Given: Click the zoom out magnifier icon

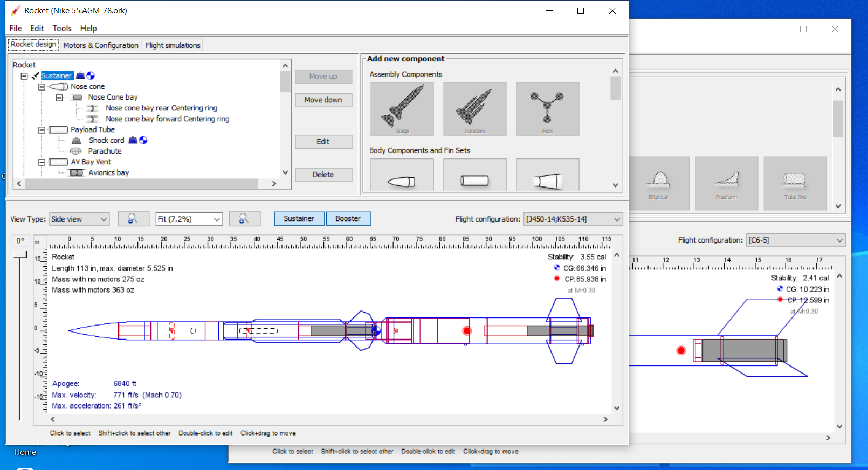Looking at the screenshot, I should (133, 219).
